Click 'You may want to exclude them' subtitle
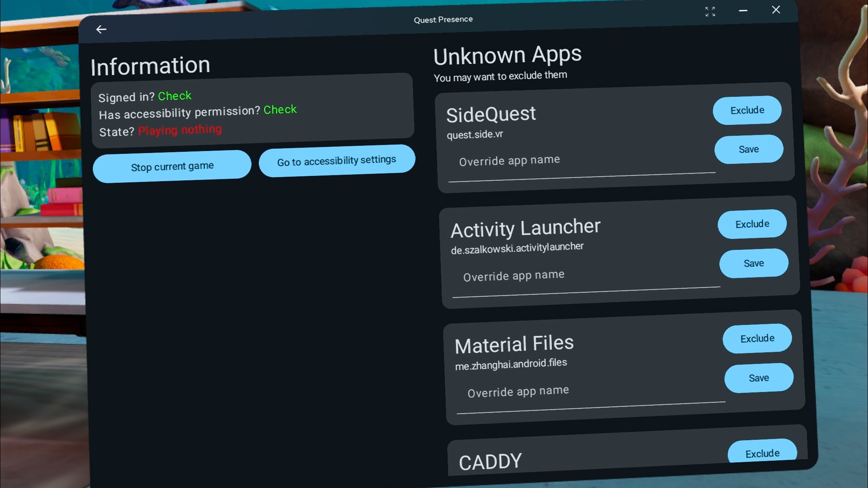Screen dimensions: 868x488 [x=500, y=76]
